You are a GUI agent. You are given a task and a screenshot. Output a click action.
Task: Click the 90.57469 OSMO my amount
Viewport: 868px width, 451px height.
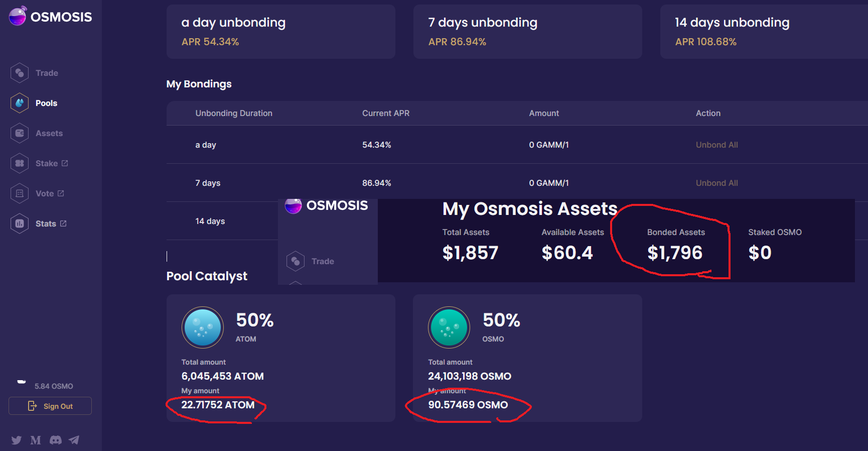468,405
